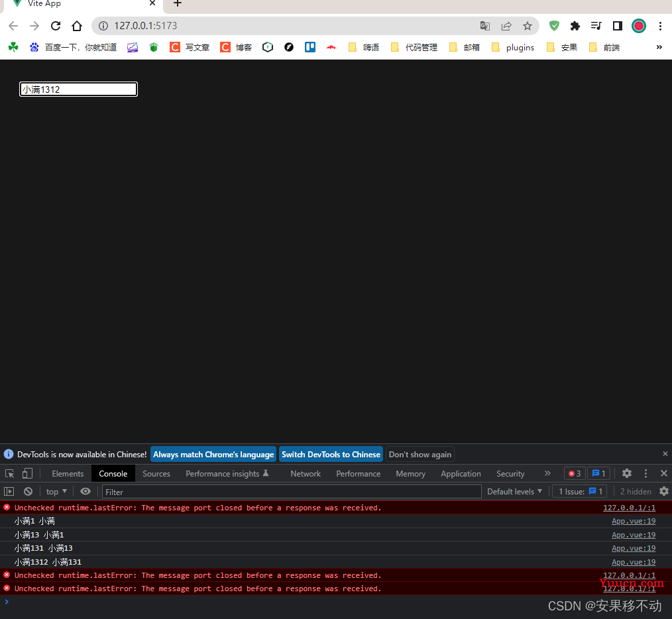View site information icon in address bar
This screenshot has width=672, height=619.
[103, 26]
